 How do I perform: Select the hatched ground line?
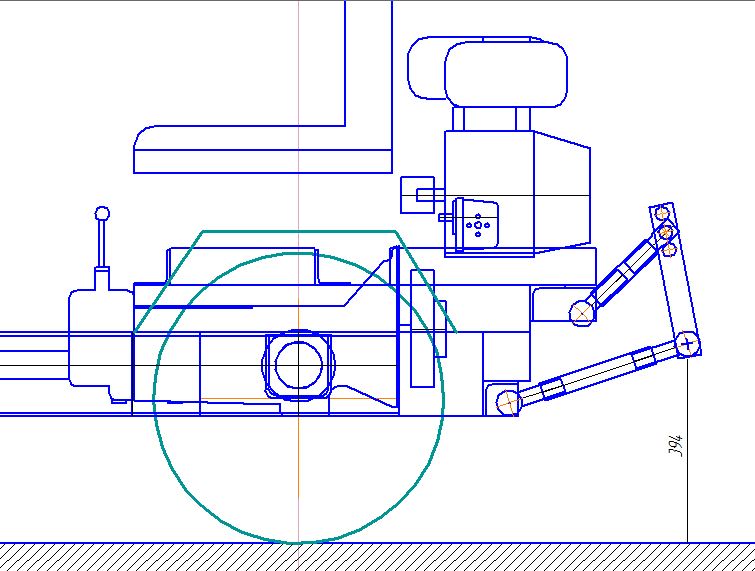(378, 557)
